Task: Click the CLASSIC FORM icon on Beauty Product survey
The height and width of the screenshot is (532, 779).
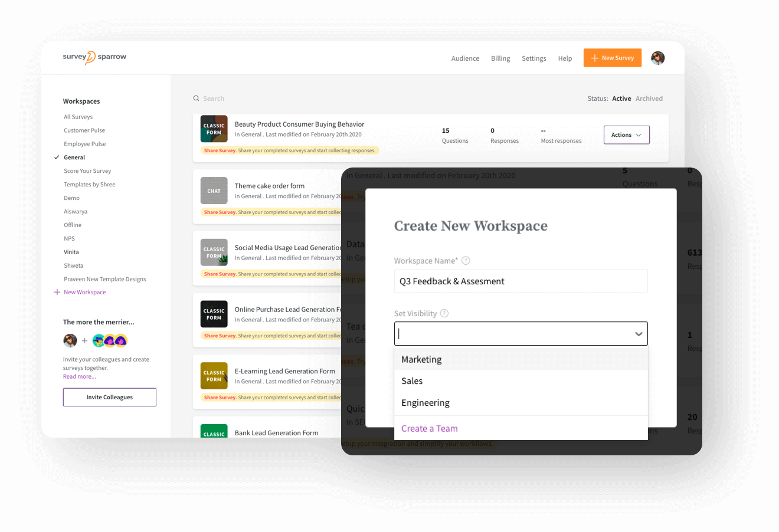Action: pyautogui.click(x=214, y=129)
